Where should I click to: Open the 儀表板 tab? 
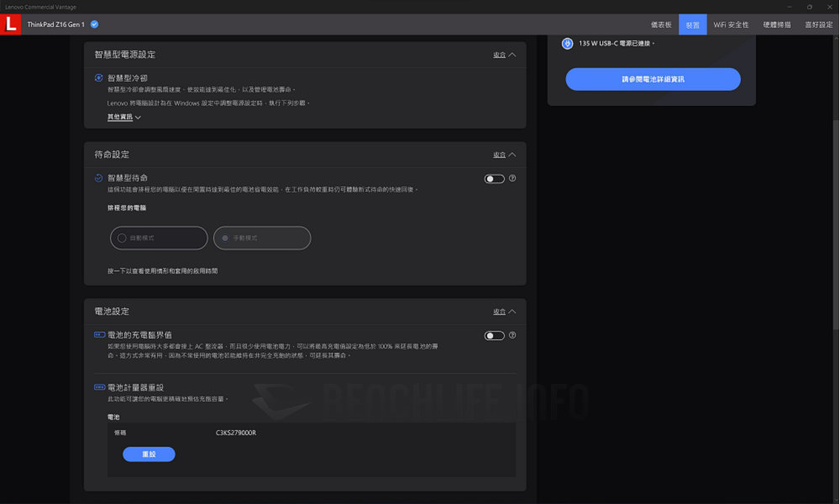[662, 25]
